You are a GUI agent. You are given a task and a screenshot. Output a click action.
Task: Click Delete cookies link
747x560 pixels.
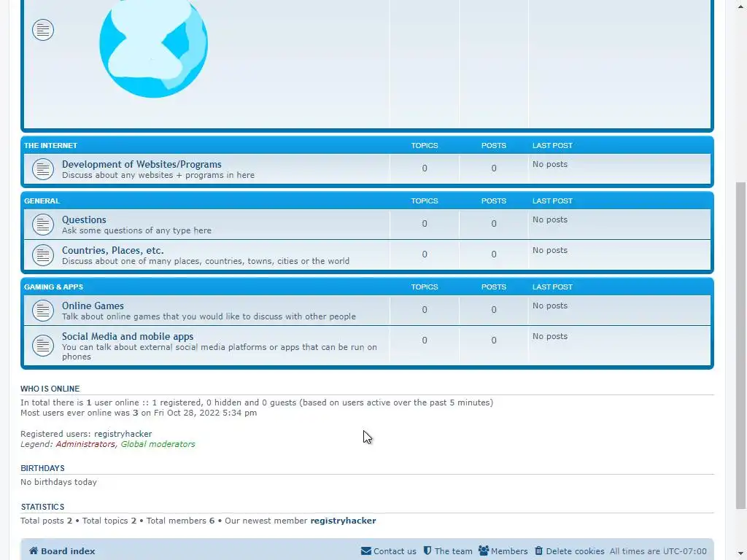click(570, 551)
